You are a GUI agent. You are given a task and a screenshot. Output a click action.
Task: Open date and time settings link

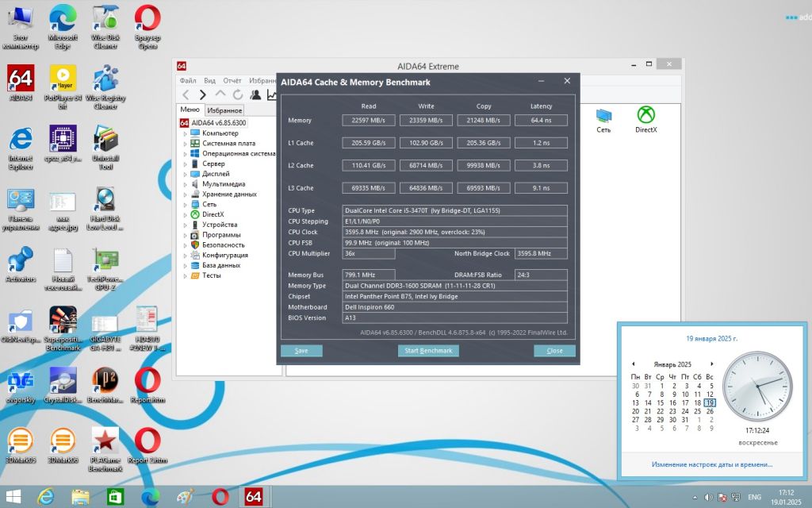[x=712, y=464]
